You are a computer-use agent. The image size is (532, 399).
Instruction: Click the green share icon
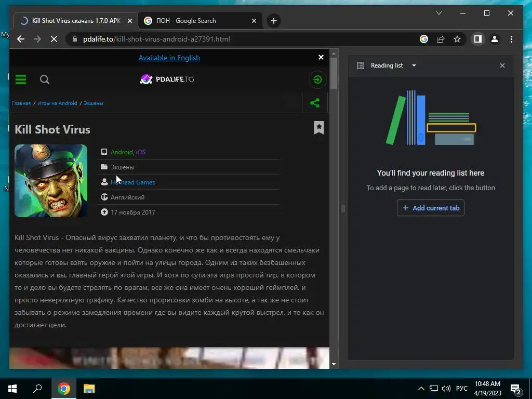315,103
